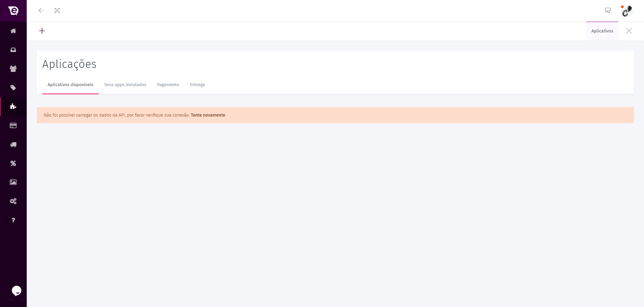
Task: Open the chat bubble widget
Action: [x=16, y=290]
